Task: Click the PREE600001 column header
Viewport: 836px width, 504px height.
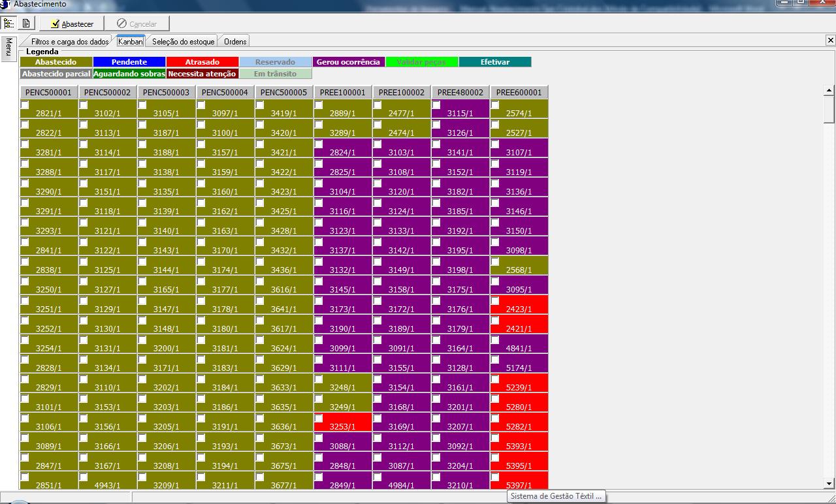Action: click(519, 93)
